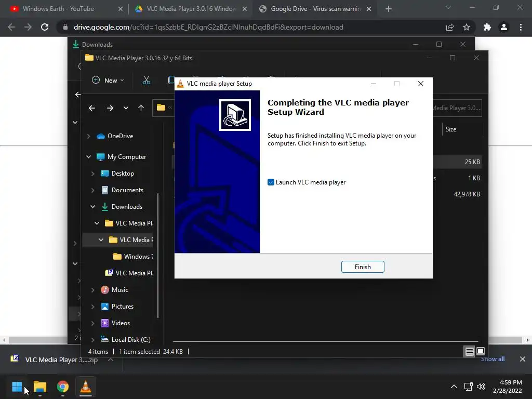Select the Google Drive Virus scan tab
This screenshot has width=532, height=399.
315,9
